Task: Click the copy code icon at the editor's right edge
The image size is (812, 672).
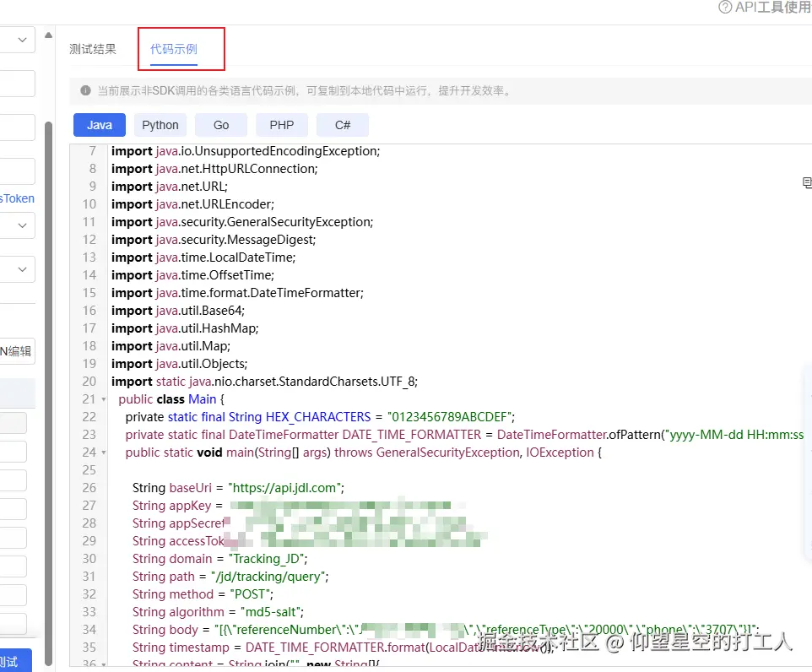Action: [x=807, y=182]
